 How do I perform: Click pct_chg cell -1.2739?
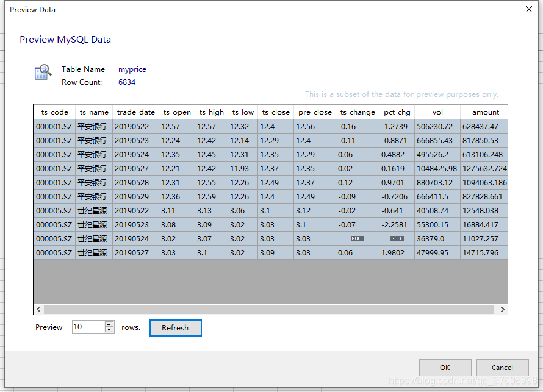click(x=397, y=127)
